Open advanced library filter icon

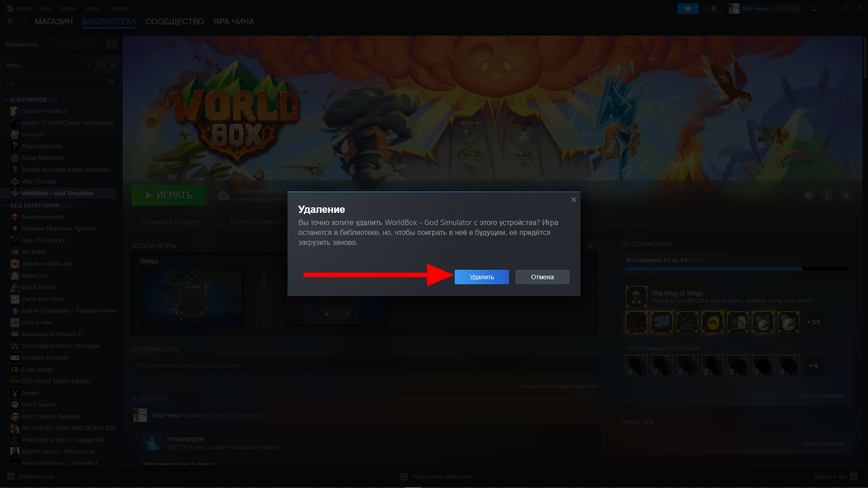(112, 82)
